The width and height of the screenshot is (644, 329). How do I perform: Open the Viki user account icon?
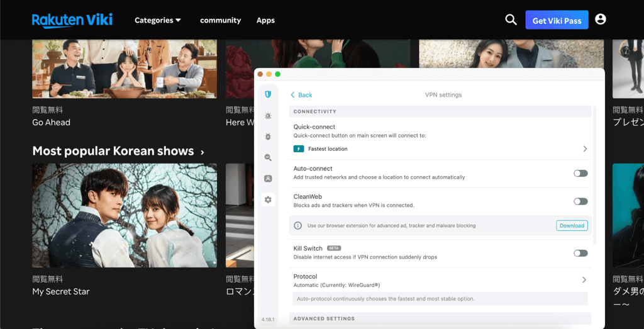pos(601,20)
